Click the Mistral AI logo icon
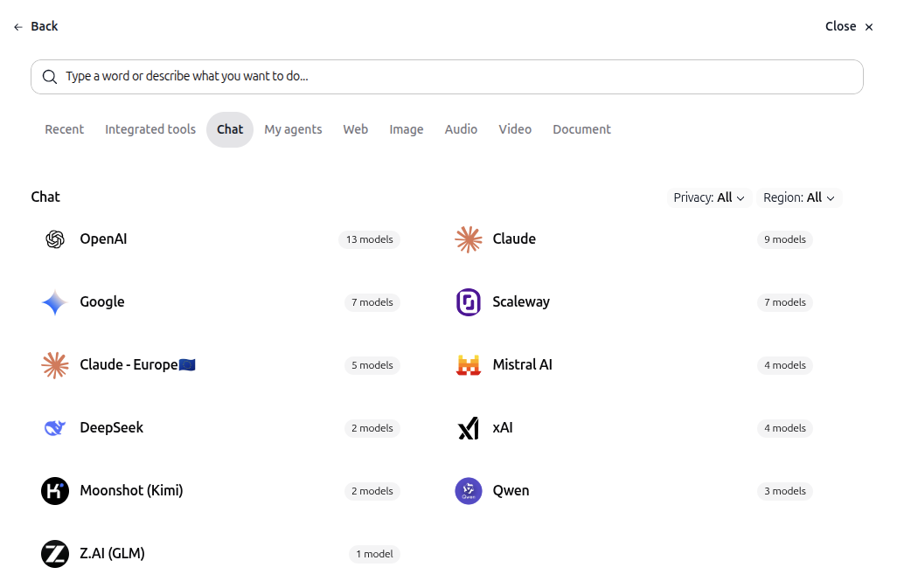Screen dimensions: 897x588 pyautogui.click(x=469, y=365)
